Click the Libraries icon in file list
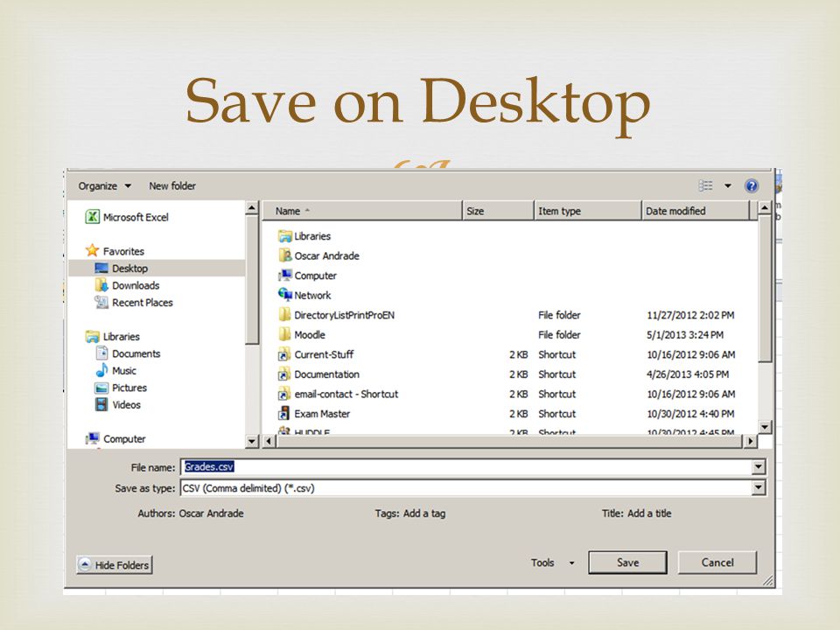Screen dimensions: 840x630 point(285,235)
